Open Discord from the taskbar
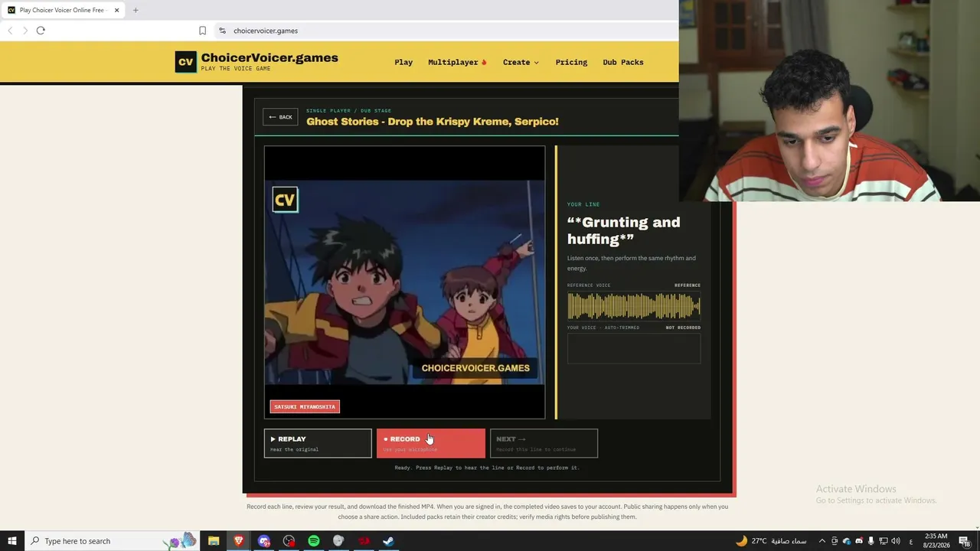Image resolution: width=980 pixels, height=551 pixels. coord(264,541)
